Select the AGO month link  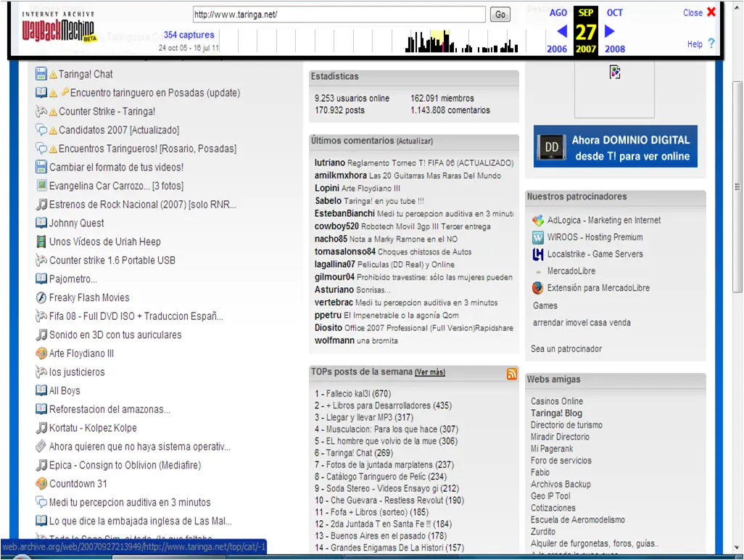coord(558,13)
